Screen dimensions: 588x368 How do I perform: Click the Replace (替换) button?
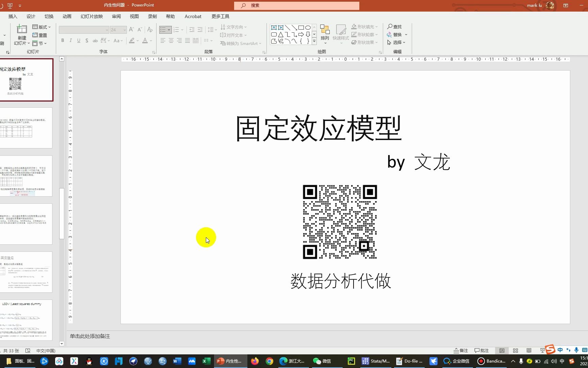tap(397, 34)
